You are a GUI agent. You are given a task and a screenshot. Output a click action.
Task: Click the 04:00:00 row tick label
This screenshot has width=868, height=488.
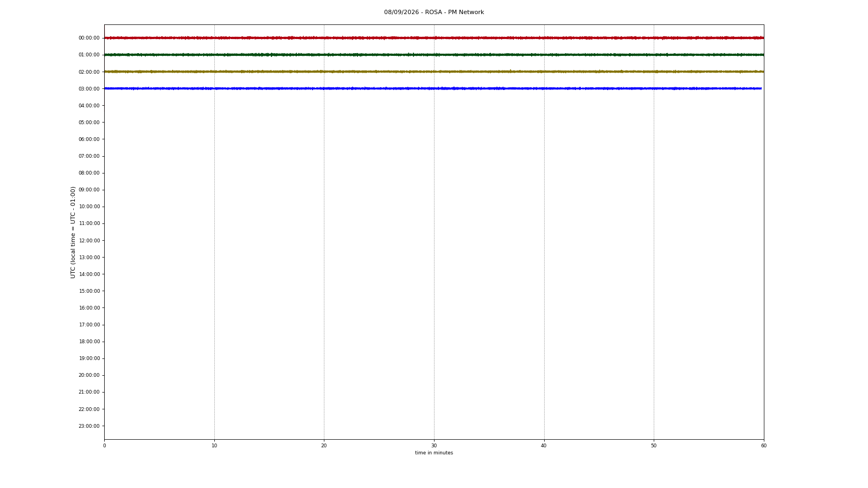pos(89,106)
